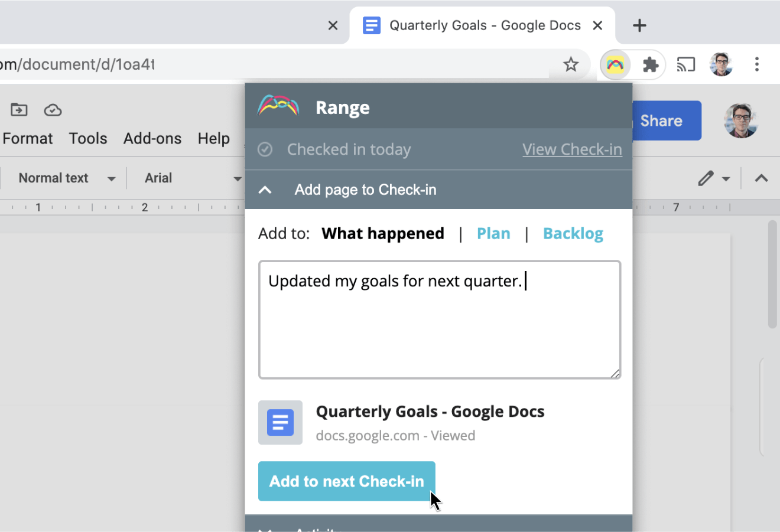Click the Range logo in the panel header
The image size is (780, 532).
point(278,107)
